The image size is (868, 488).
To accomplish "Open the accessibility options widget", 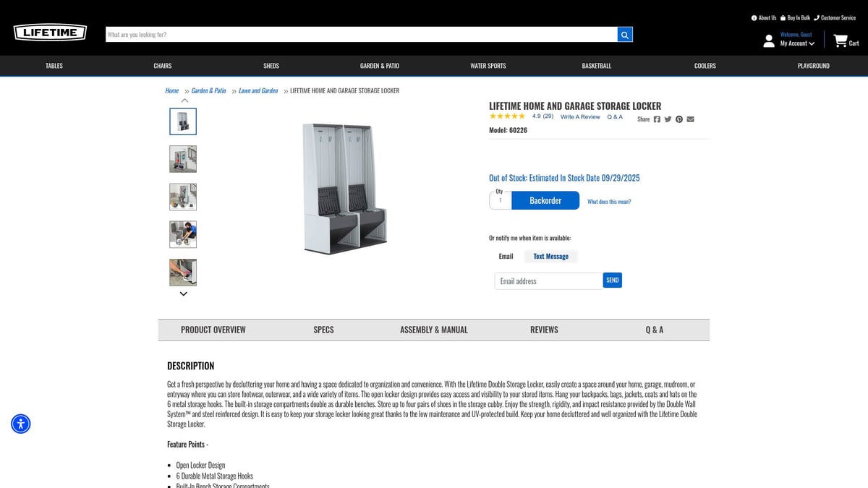I will tap(21, 424).
